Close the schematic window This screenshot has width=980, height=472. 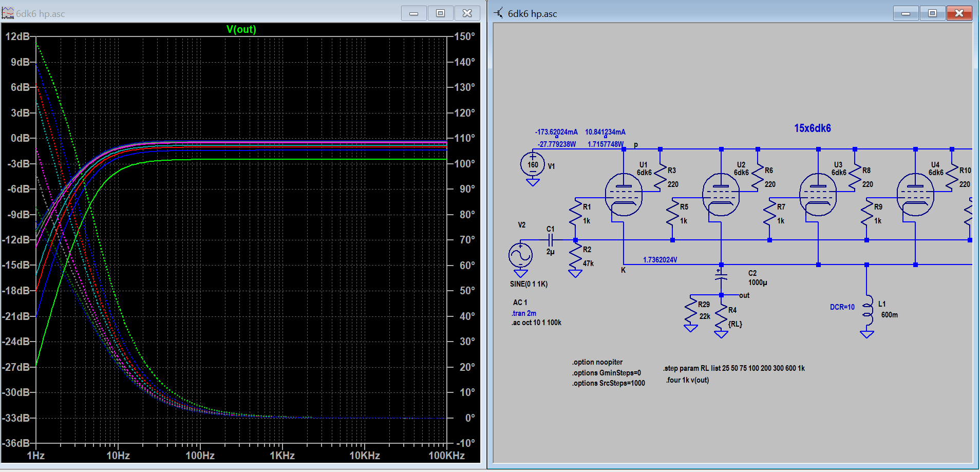(x=959, y=13)
